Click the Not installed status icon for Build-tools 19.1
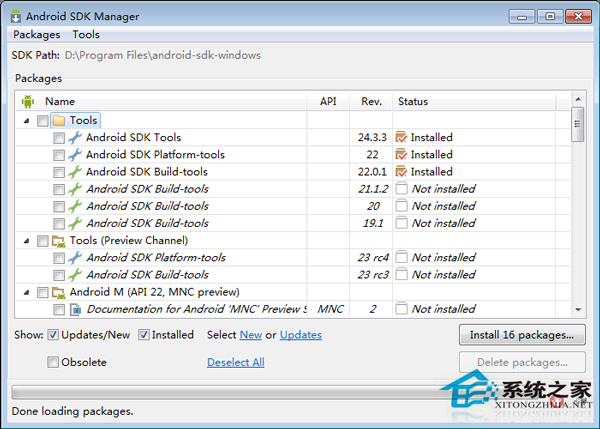Screen dimensions: 600x429 tap(401, 223)
